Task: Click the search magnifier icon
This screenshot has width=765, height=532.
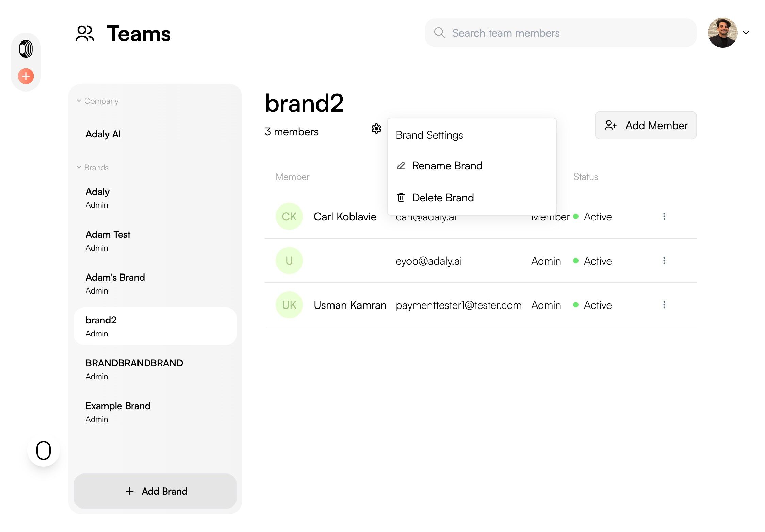Action: pyautogui.click(x=439, y=33)
